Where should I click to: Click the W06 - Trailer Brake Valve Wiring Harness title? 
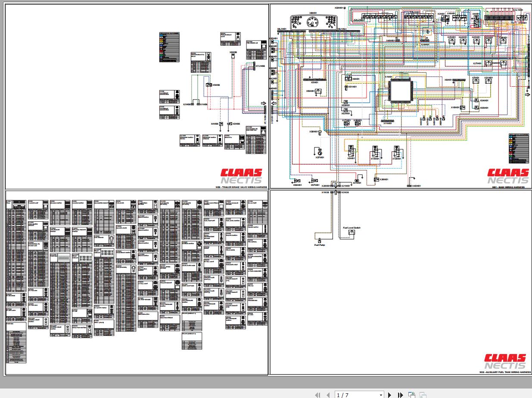click(x=241, y=188)
